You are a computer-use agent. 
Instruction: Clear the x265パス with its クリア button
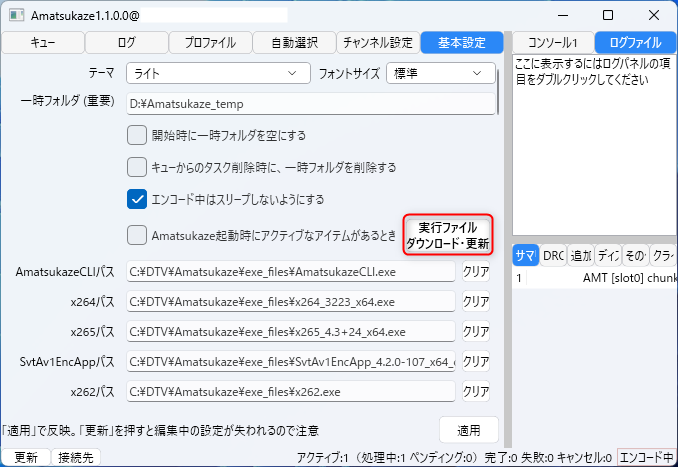[x=476, y=332]
